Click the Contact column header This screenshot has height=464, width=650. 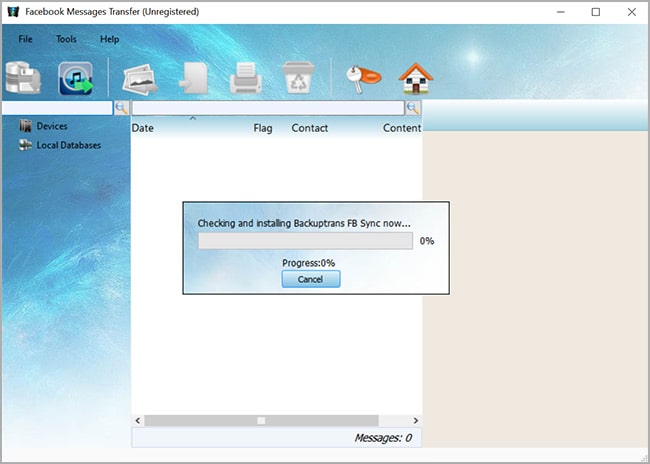(x=309, y=128)
